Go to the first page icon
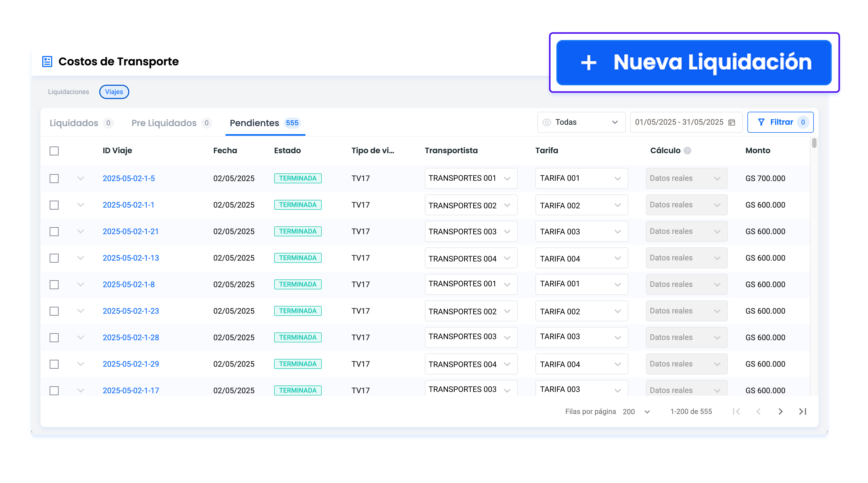 pyautogui.click(x=737, y=411)
